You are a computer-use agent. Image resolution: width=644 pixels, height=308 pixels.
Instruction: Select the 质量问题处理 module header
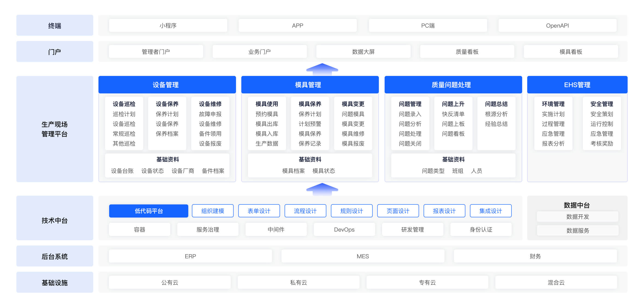pos(453,85)
